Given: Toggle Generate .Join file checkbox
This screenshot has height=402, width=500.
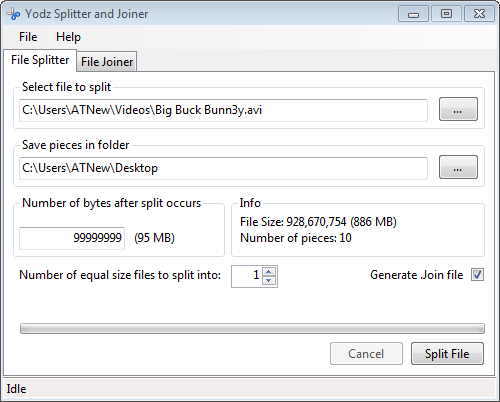Looking at the screenshot, I should coord(477,275).
